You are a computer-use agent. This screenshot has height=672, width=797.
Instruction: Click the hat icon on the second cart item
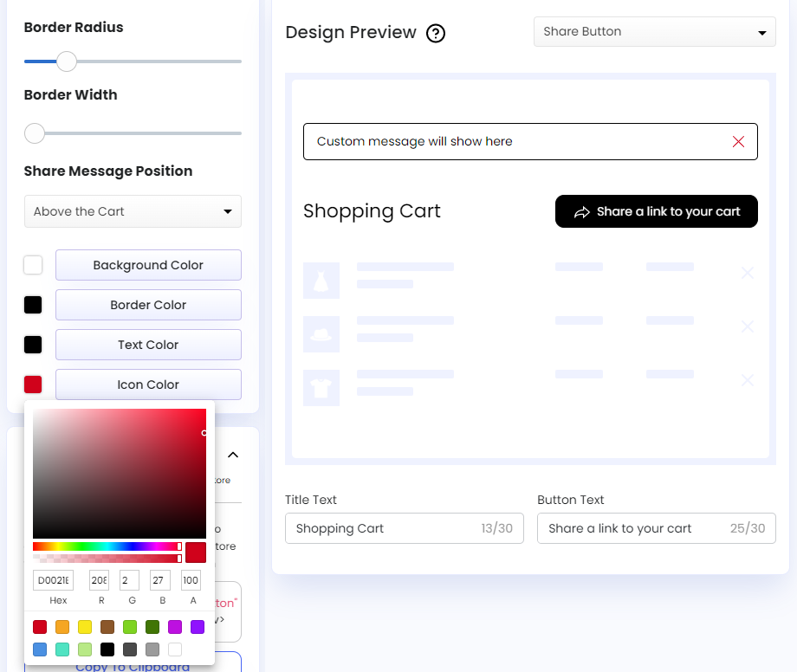coord(321,334)
